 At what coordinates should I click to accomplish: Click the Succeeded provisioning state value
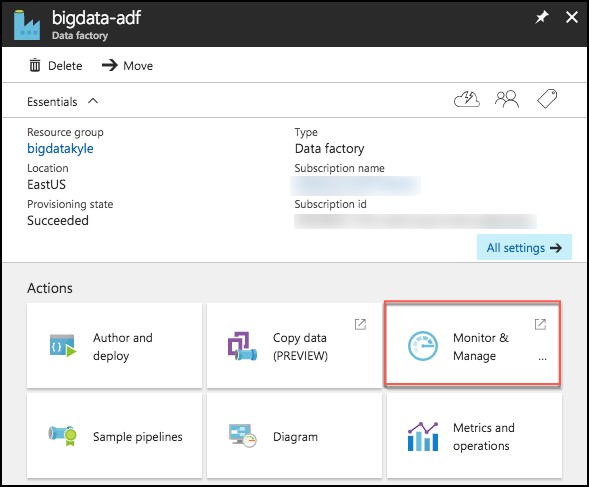point(58,221)
